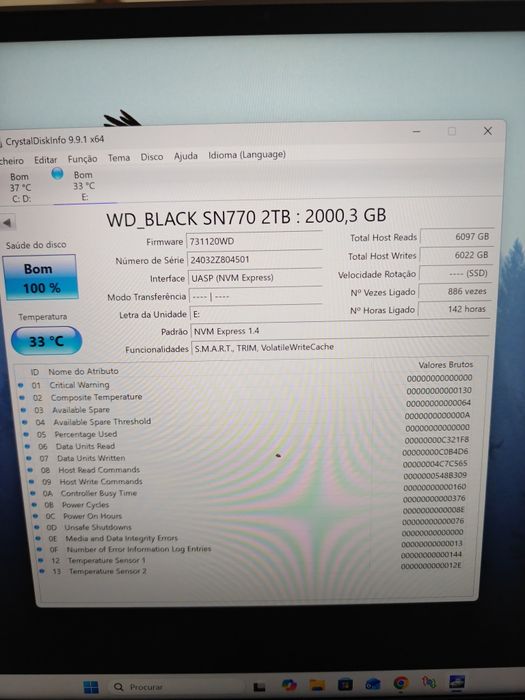
Task: Select the Host Read Commands row
Action: click(248, 467)
